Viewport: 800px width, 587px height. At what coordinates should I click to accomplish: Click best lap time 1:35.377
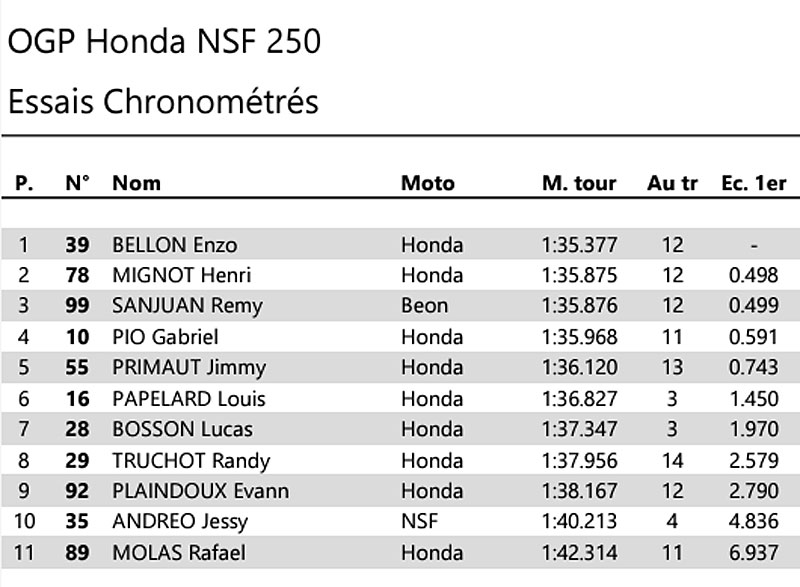tap(579, 245)
